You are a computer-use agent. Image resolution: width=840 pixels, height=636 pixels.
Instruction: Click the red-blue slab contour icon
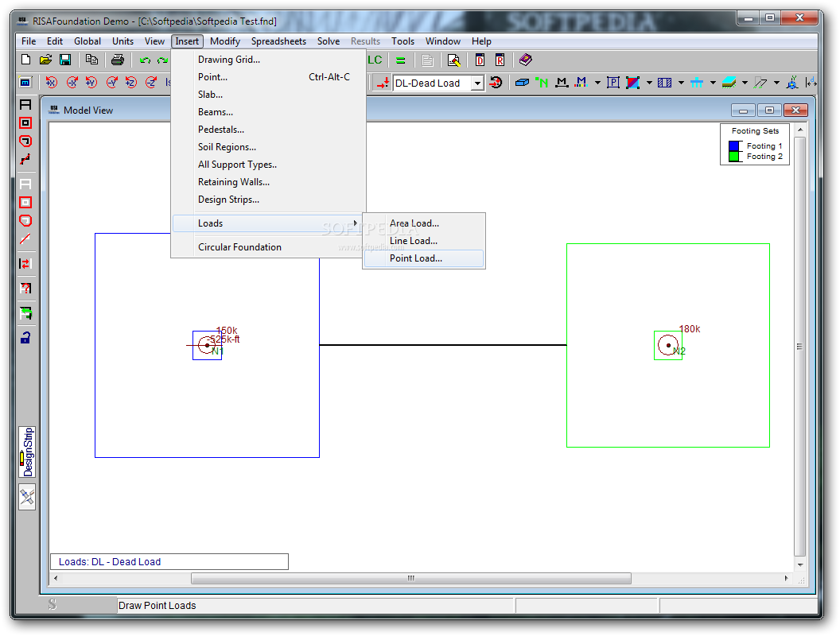tap(632, 83)
